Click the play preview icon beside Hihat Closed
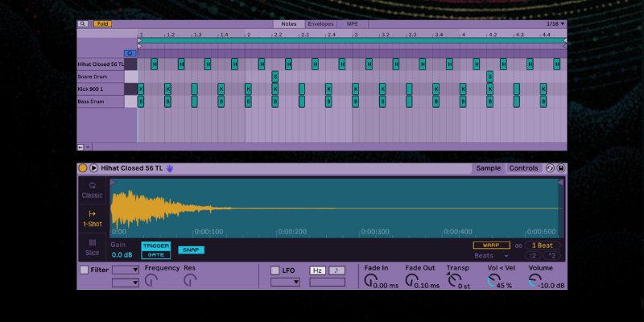Viewport: 644px width, 322px height. pos(94,168)
